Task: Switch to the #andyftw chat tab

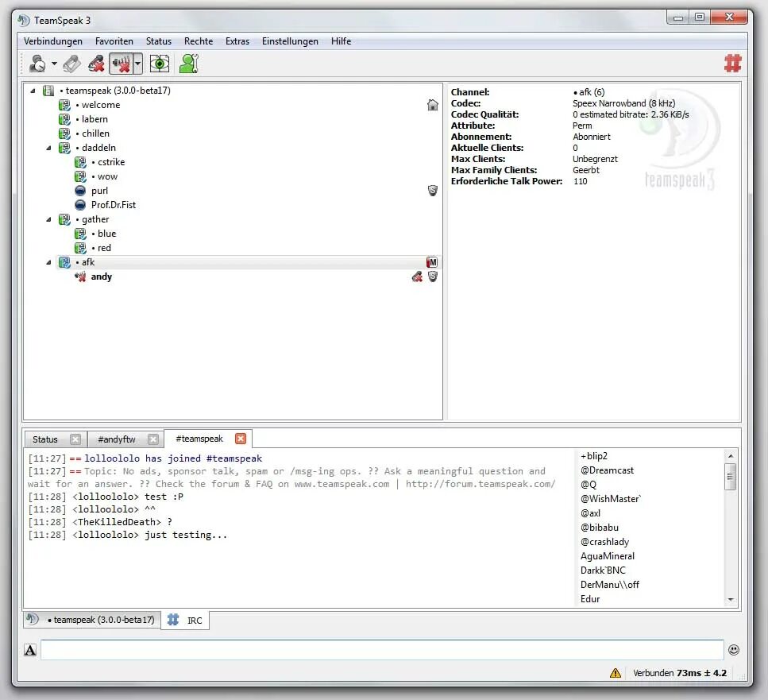Action: pos(117,439)
